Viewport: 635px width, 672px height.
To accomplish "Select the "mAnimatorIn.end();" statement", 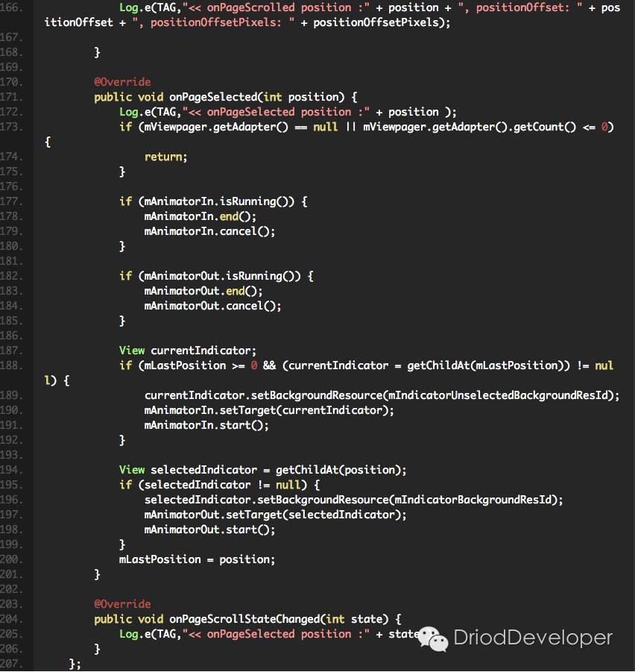I will 200,216.
